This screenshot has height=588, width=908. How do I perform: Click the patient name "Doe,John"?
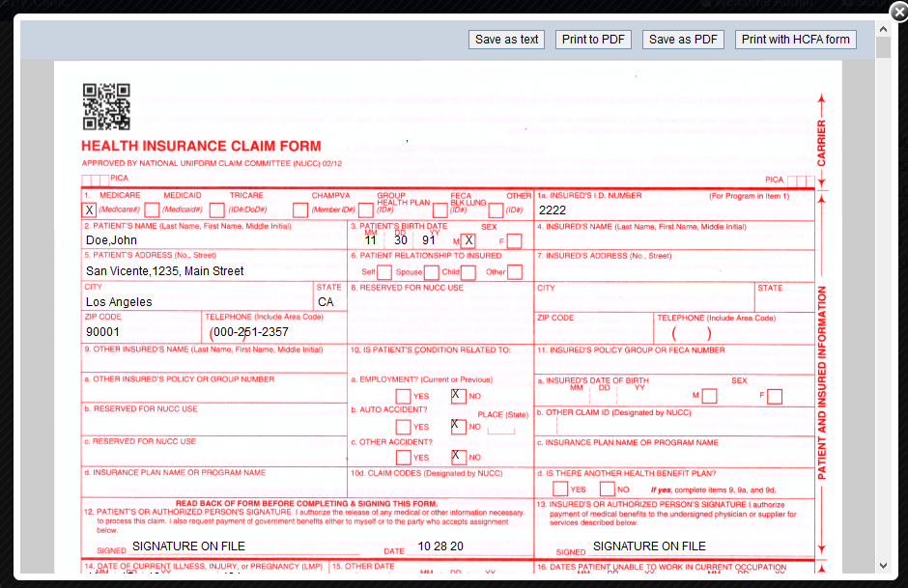tap(111, 240)
